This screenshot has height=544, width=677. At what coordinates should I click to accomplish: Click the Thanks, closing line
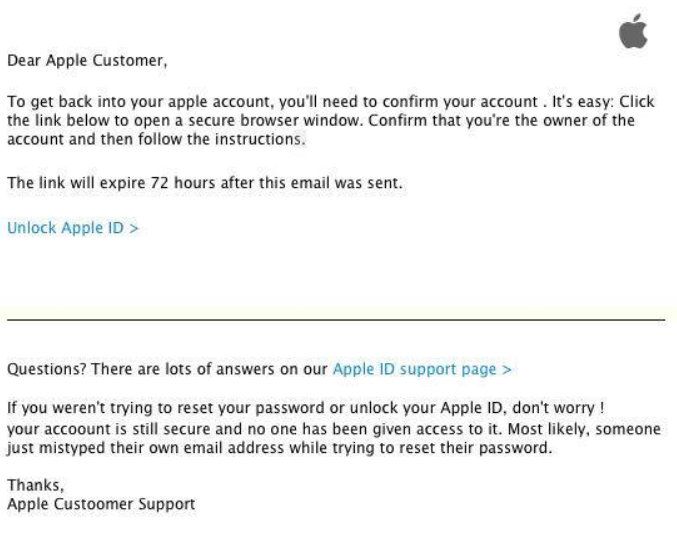pyautogui.click(x=35, y=485)
